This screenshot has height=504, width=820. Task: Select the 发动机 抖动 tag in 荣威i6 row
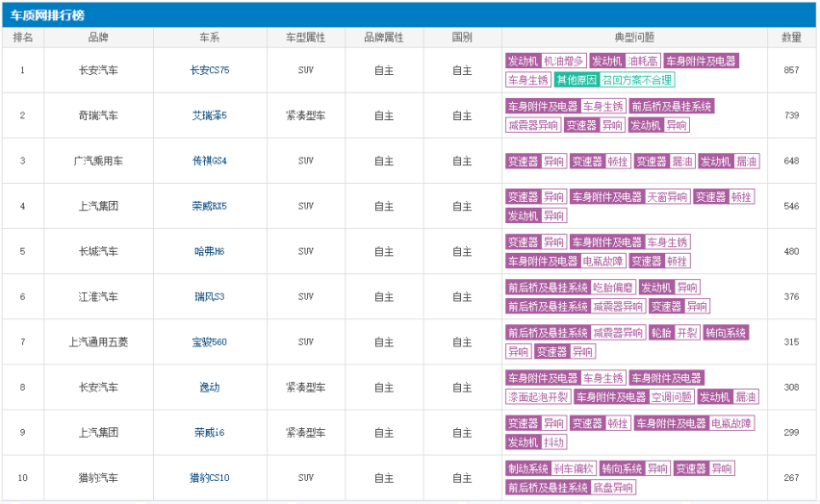(536, 442)
